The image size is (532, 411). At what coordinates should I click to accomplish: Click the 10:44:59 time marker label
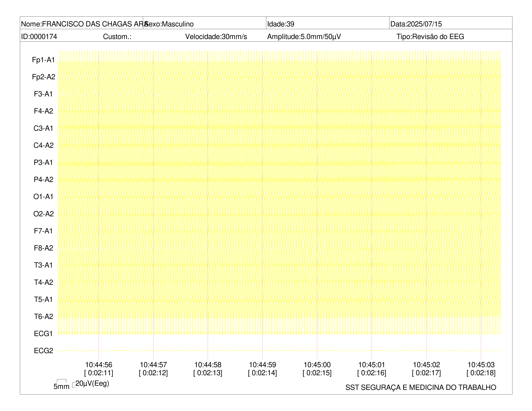(262, 365)
